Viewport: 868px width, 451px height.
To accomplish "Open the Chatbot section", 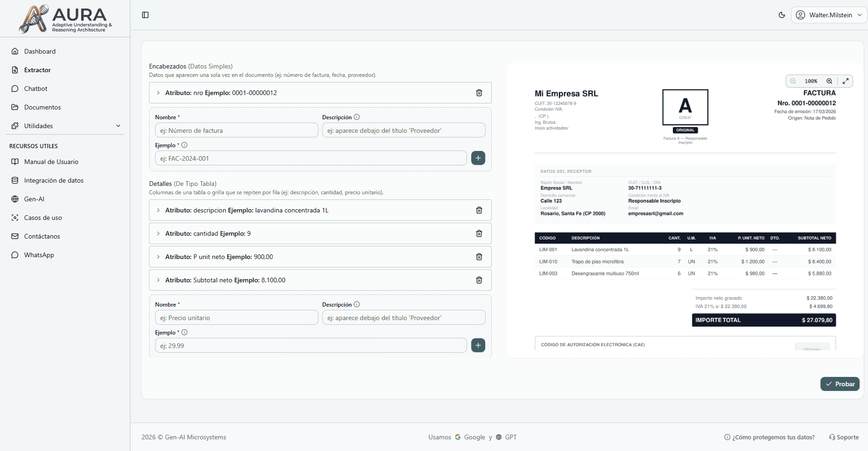I will [35, 89].
